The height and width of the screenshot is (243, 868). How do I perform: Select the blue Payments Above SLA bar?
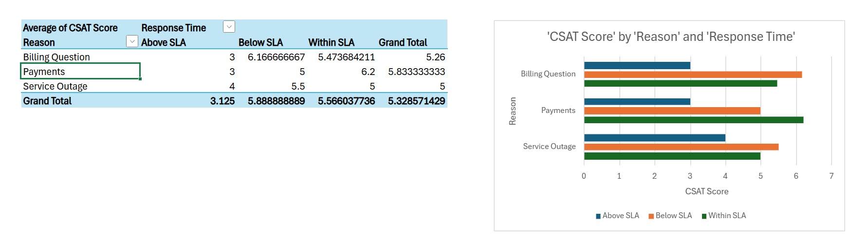click(637, 101)
